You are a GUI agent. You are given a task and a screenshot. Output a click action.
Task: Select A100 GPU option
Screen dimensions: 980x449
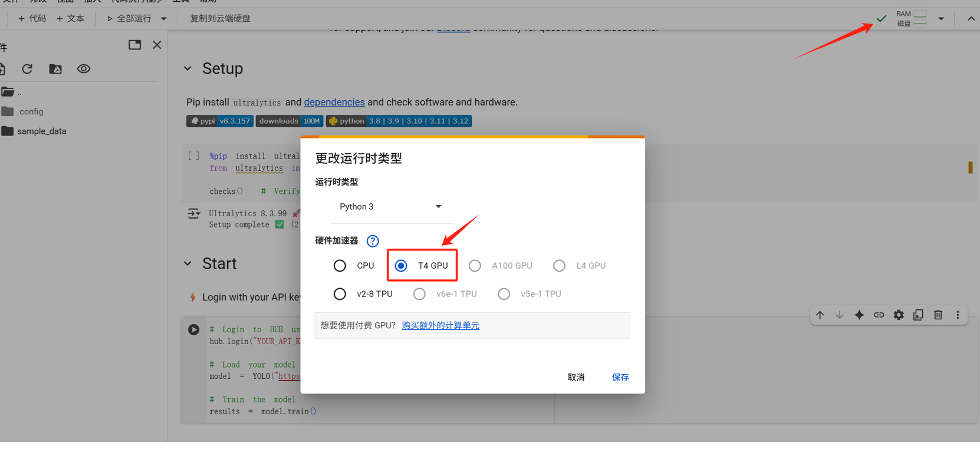click(475, 266)
